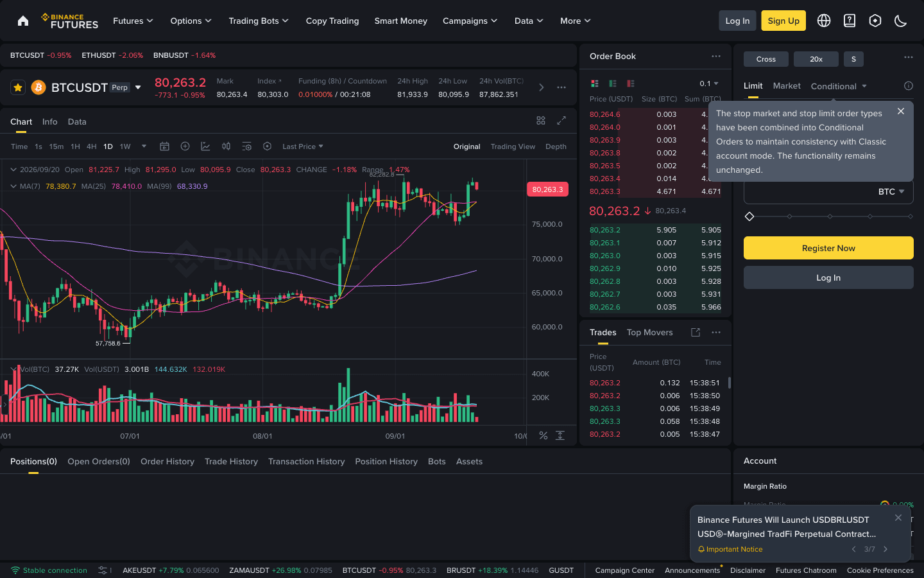Open the Futures dropdown menu
924x578 pixels.
click(133, 21)
